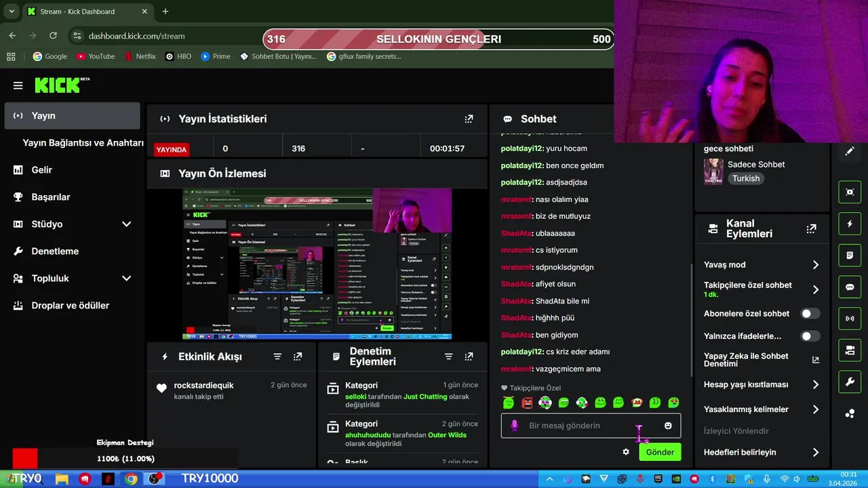Open Hesap yaşı kısıtlaması chevron
Screen dimensions: 868x488
pyautogui.click(x=816, y=384)
